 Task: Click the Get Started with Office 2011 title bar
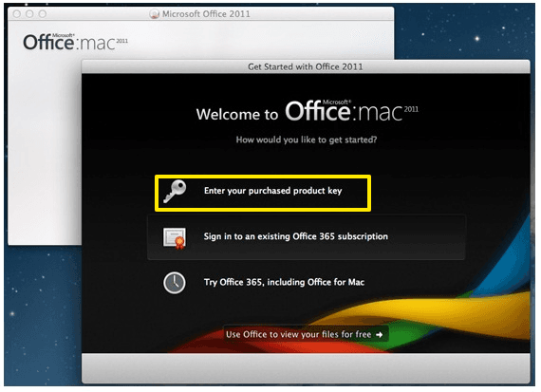point(306,66)
